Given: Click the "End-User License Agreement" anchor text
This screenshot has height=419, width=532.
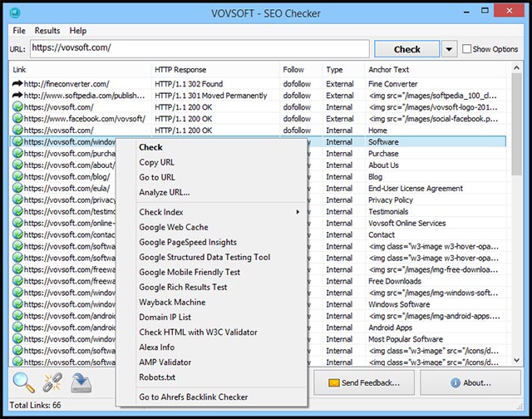Looking at the screenshot, I should (x=416, y=188).
